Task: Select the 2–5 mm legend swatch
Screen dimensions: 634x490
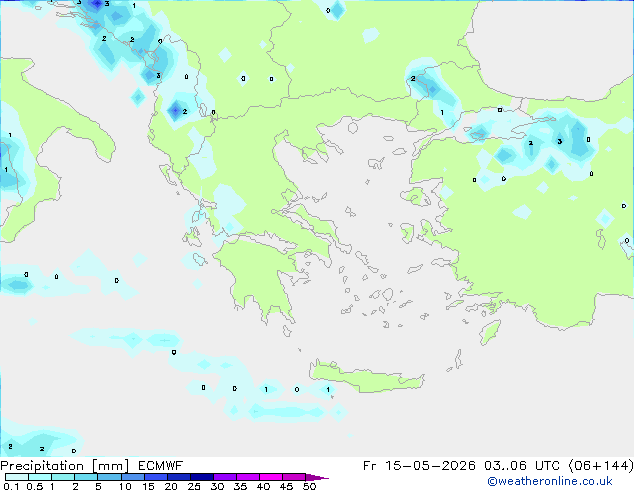Action: (86, 477)
